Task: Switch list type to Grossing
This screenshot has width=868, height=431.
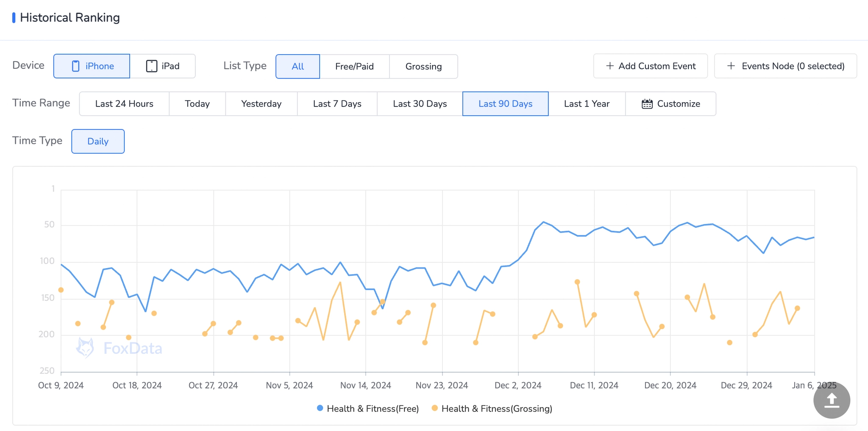Action: pos(423,66)
